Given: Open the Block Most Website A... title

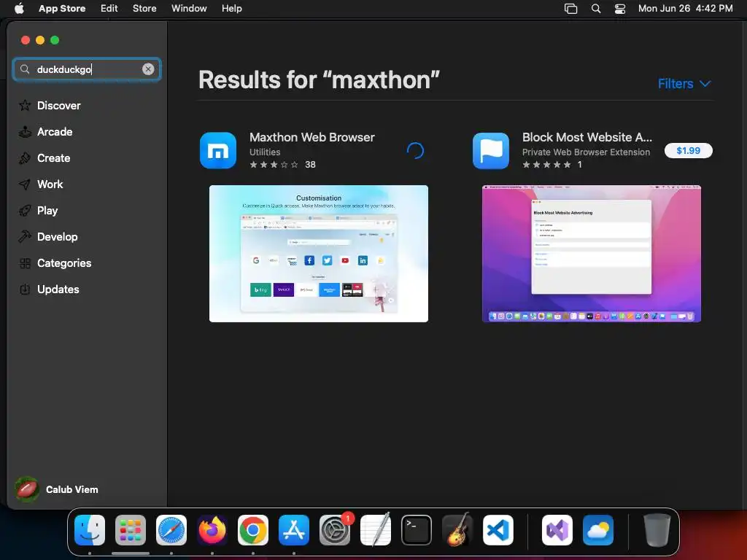Looking at the screenshot, I should pos(587,137).
